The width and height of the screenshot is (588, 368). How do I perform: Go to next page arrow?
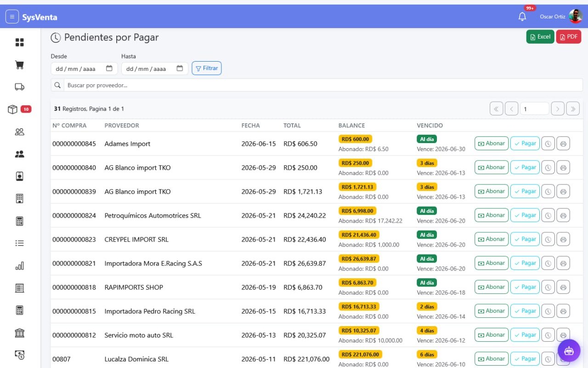(558, 109)
